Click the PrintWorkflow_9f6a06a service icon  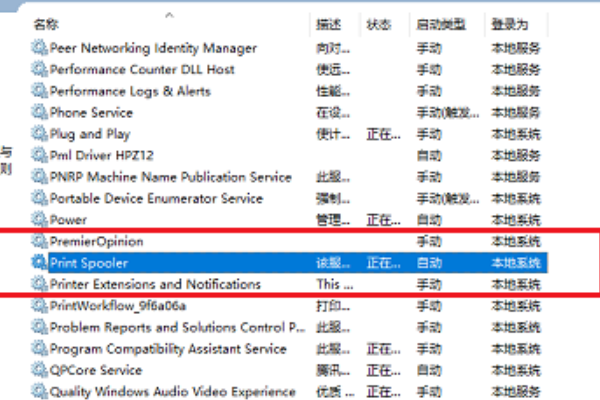pos(39,306)
